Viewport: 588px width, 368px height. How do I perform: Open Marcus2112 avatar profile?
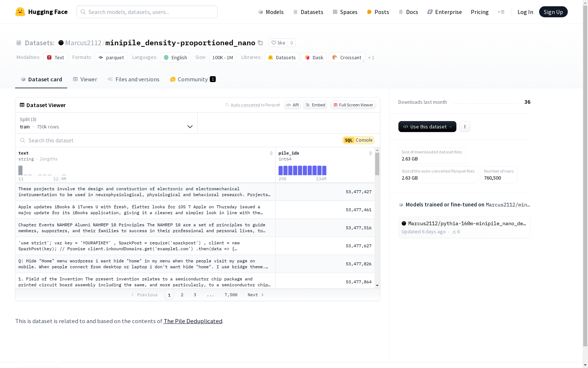tap(61, 43)
